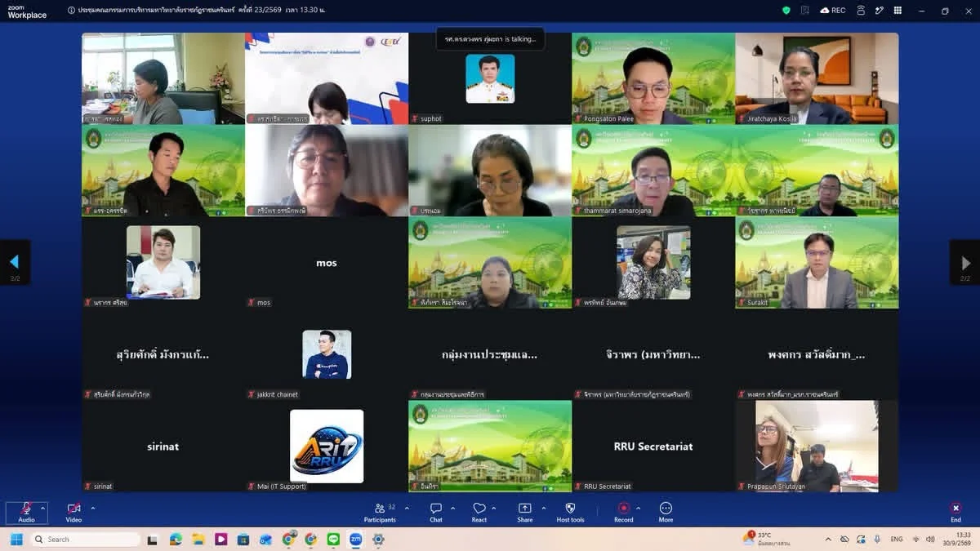Open the Chat panel
The width and height of the screenshot is (980, 551).
coord(436,512)
